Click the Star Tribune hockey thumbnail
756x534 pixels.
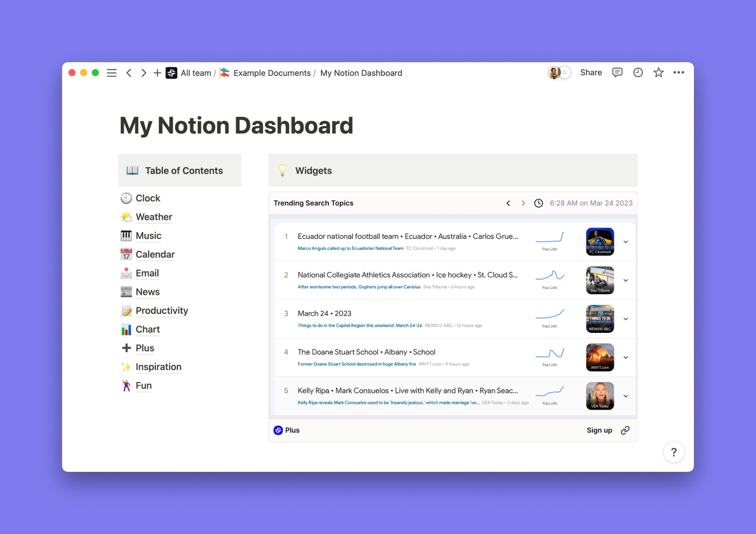[600, 280]
